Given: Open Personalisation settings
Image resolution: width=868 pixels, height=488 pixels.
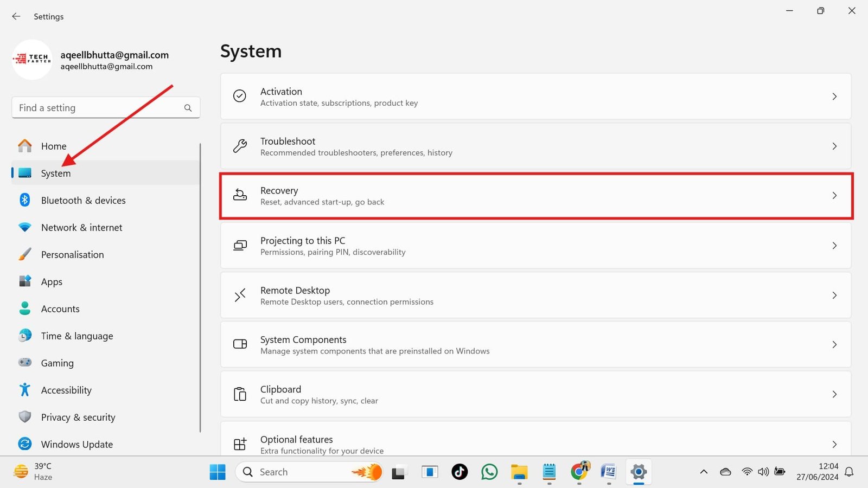Looking at the screenshot, I should click(x=72, y=254).
